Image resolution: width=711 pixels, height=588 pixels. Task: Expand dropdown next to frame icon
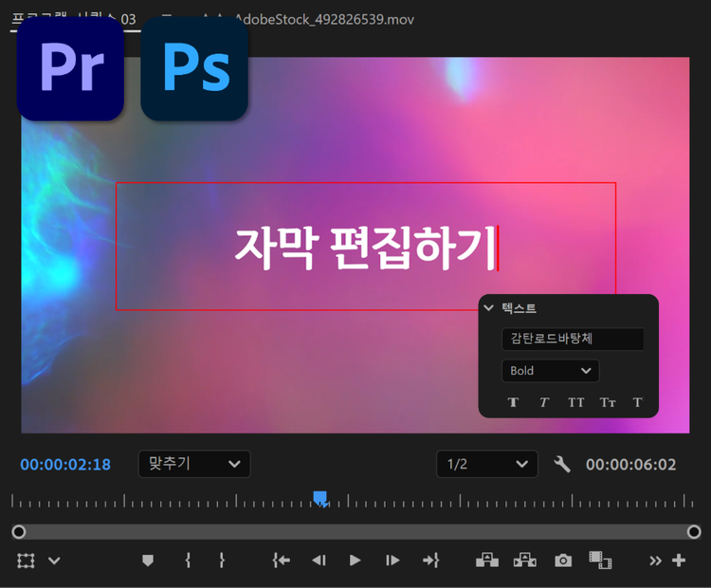(54, 560)
